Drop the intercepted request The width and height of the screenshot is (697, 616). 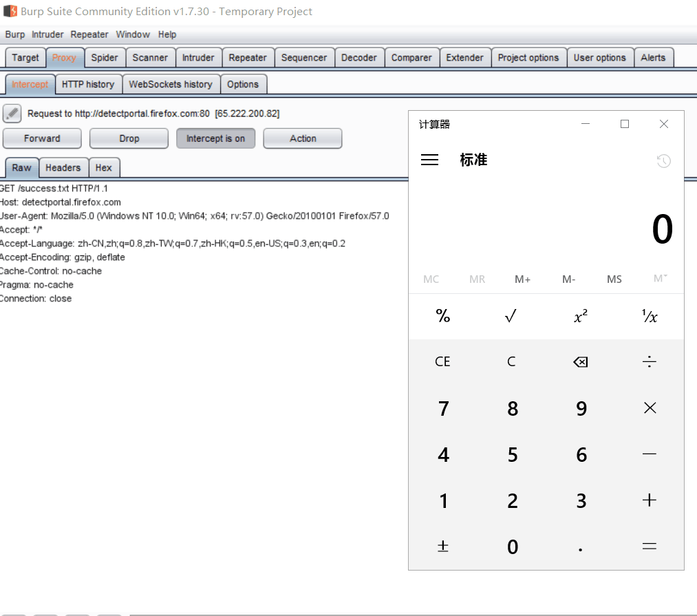click(x=129, y=138)
